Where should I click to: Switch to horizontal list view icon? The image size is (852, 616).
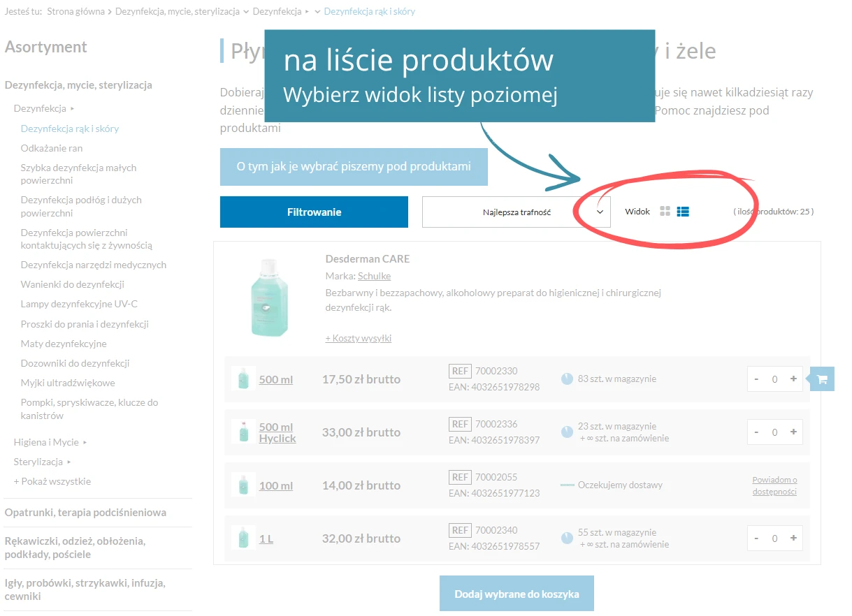[683, 212]
